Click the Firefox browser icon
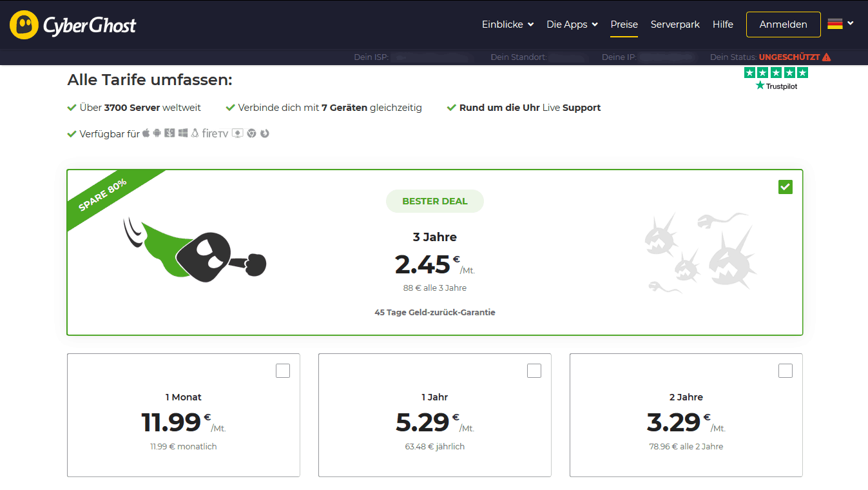The height and width of the screenshot is (490, 868). tap(264, 133)
